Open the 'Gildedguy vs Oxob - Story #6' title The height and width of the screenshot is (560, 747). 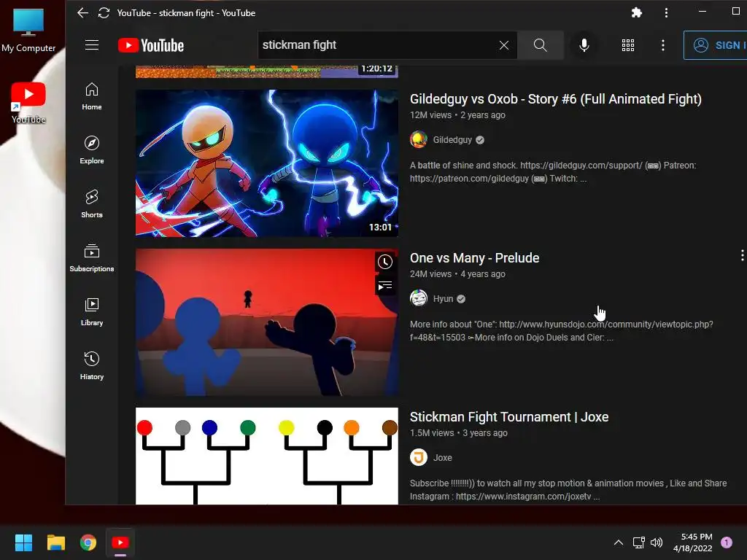tap(555, 99)
